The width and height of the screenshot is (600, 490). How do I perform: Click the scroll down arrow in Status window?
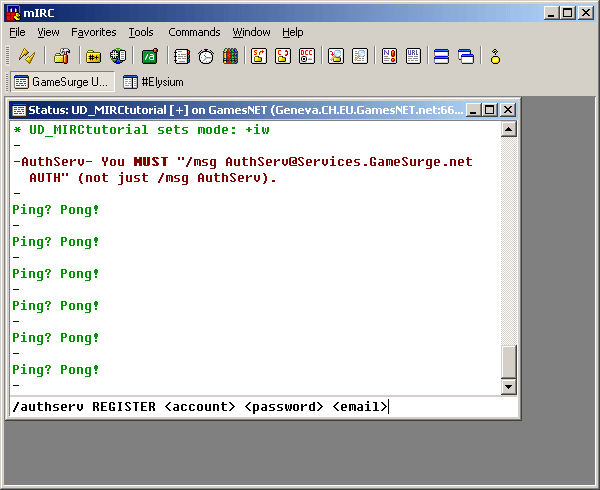click(x=509, y=387)
